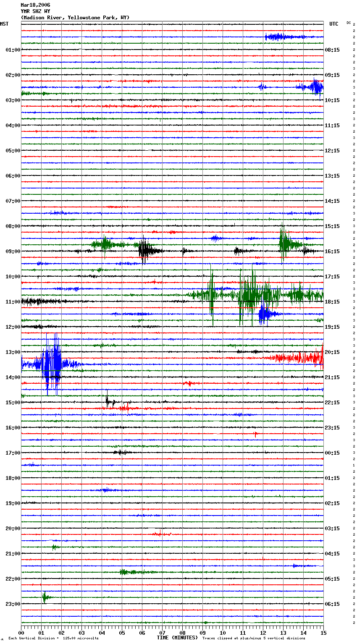Click minute 10 on the bottom axis
This screenshot has height=644, width=357.
pyautogui.click(x=223, y=633)
